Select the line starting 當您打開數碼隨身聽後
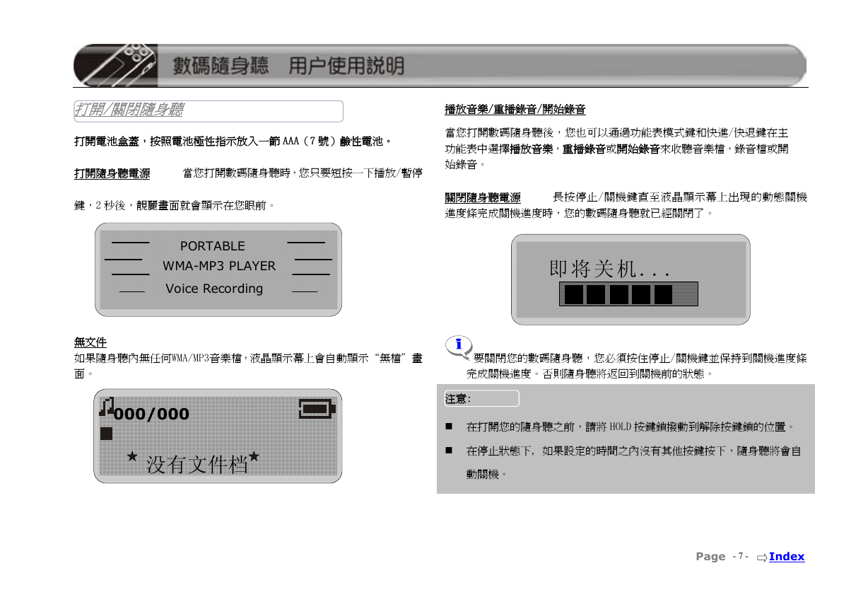 tap(617, 149)
